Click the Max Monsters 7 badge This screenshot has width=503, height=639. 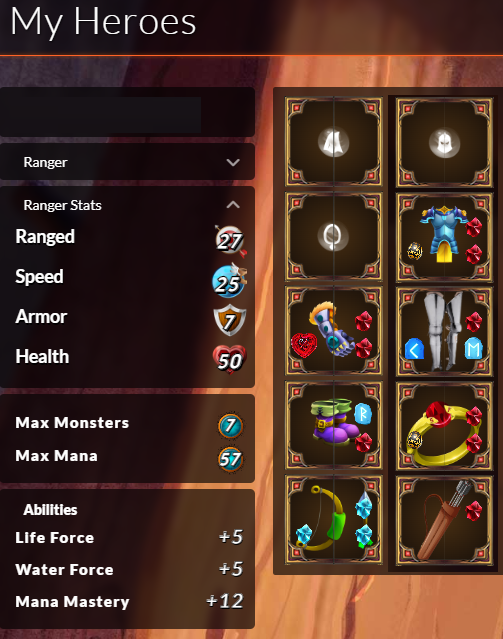230,426
